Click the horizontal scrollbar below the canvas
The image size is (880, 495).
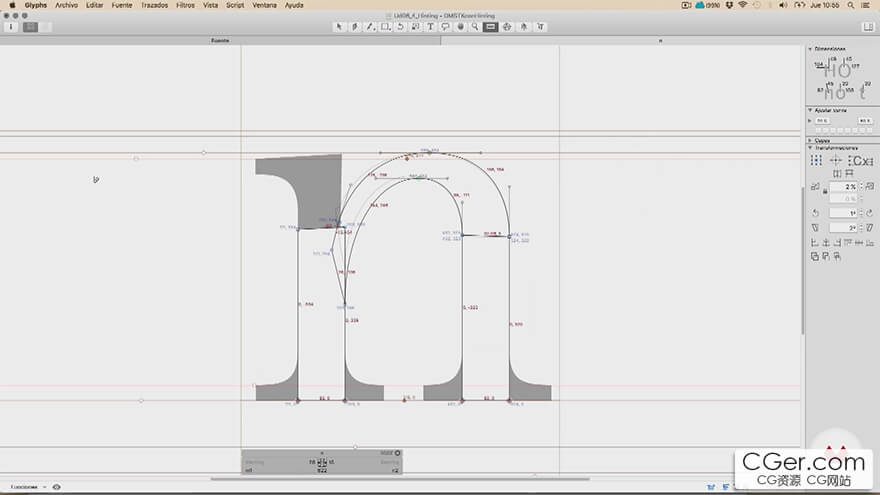[x=400, y=479]
